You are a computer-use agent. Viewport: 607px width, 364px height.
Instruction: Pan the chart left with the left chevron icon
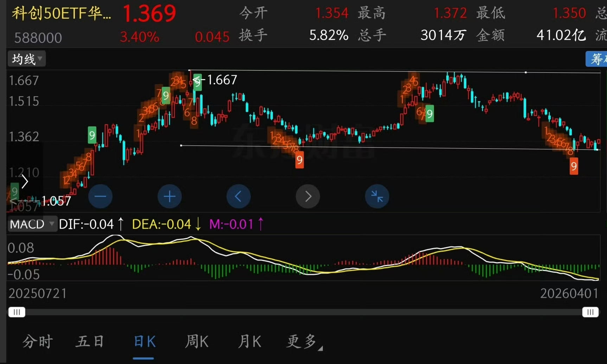(238, 196)
